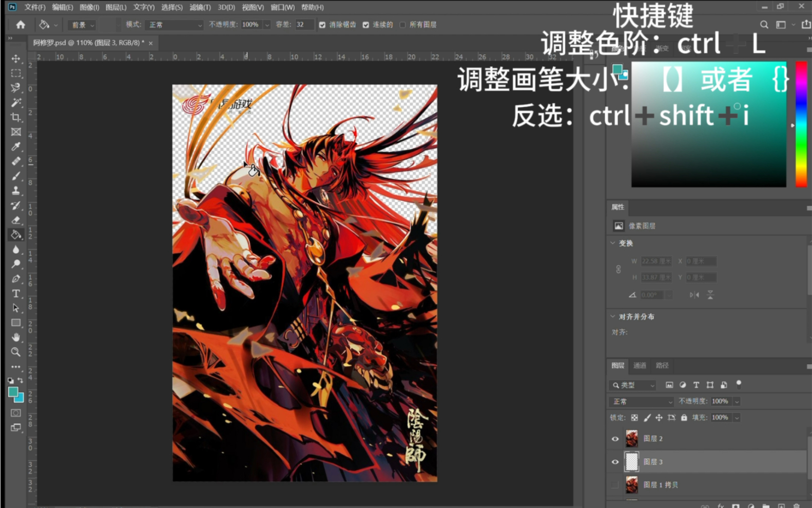Open the search magnifier in top right
The width and height of the screenshot is (812, 508).
pos(764,25)
